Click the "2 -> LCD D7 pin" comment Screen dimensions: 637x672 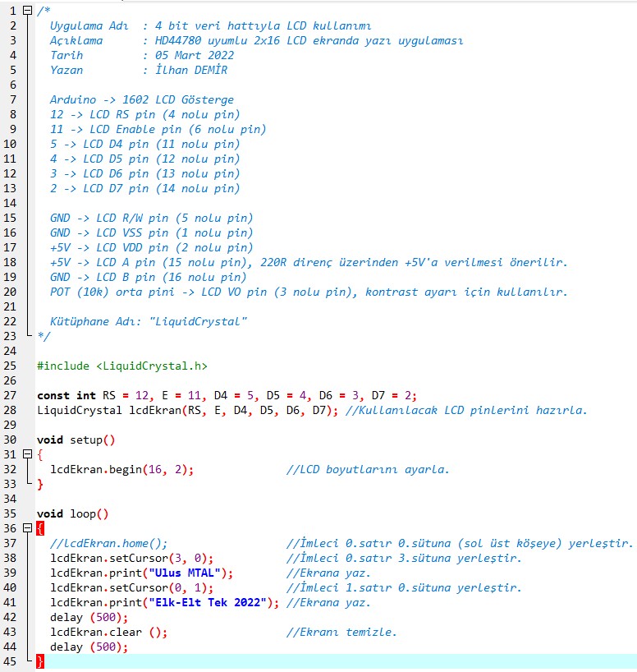pyautogui.click(x=99, y=188)
